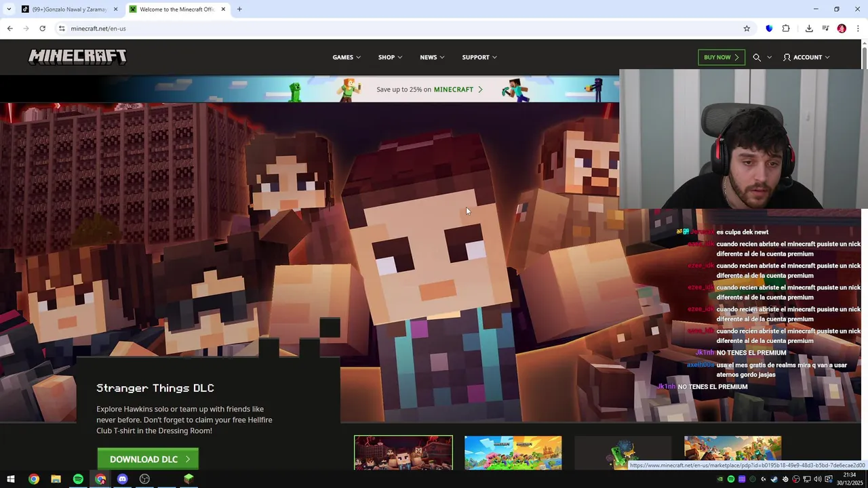
Task: Click the Steam tray icon
Action: click(x=774, y=479)
